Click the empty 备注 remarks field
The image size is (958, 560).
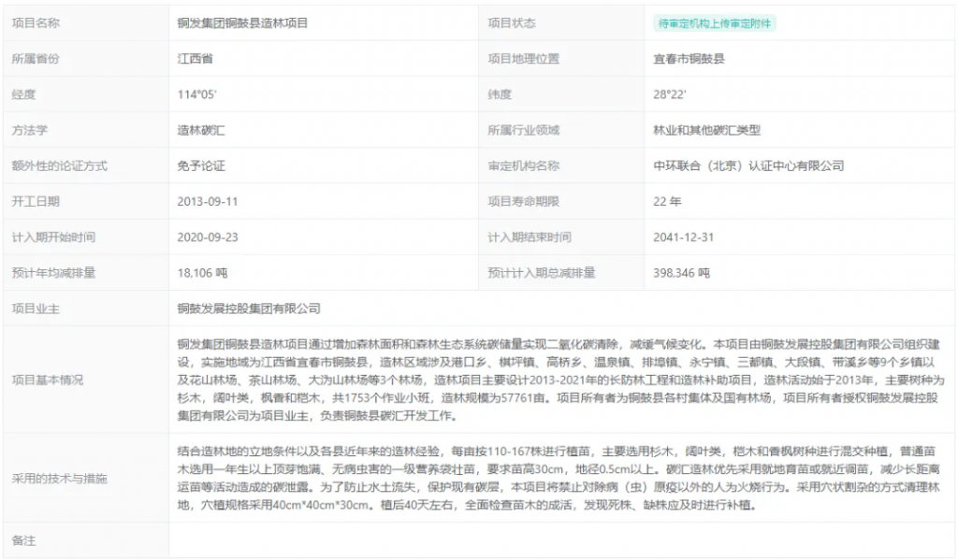point(561,540)
